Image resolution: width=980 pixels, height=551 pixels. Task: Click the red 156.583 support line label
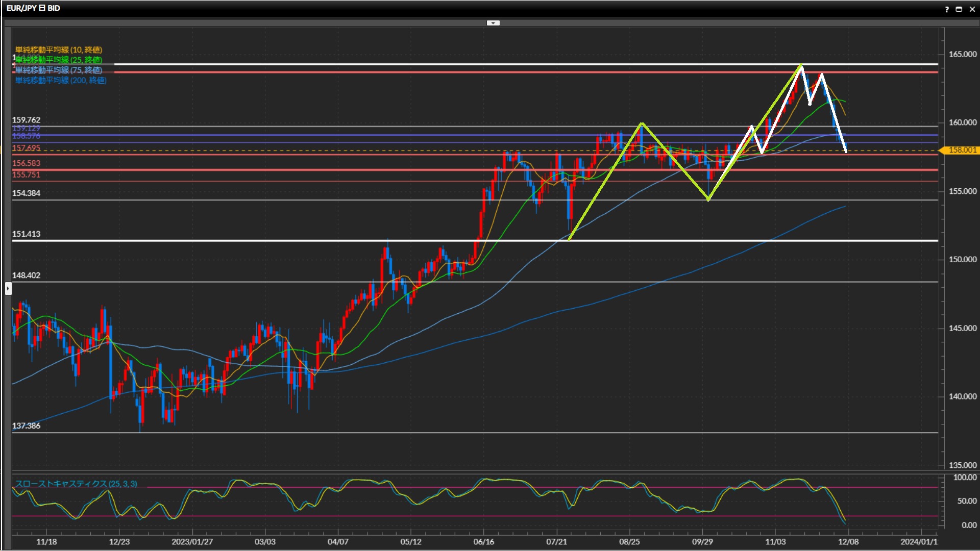[26, 163]
